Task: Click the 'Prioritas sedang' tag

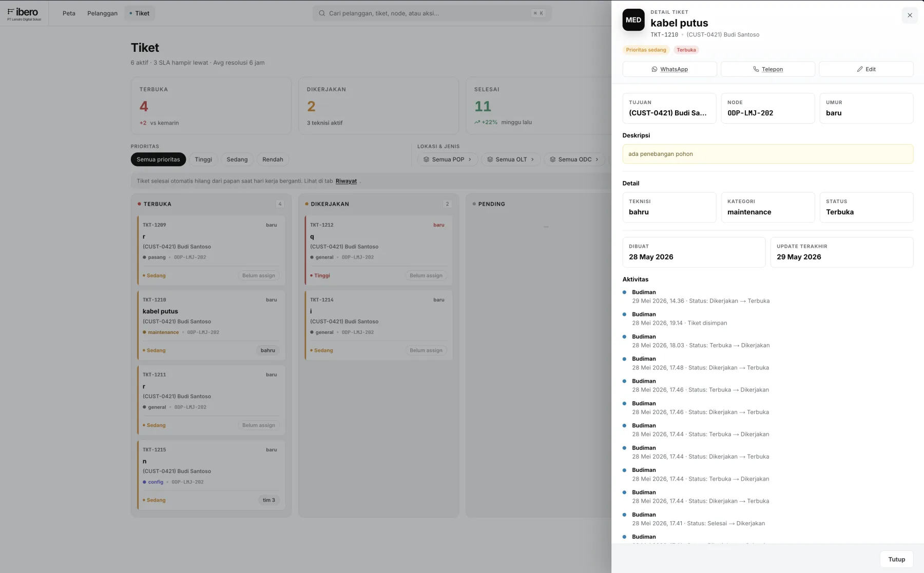Action: (x=646, y=50)
